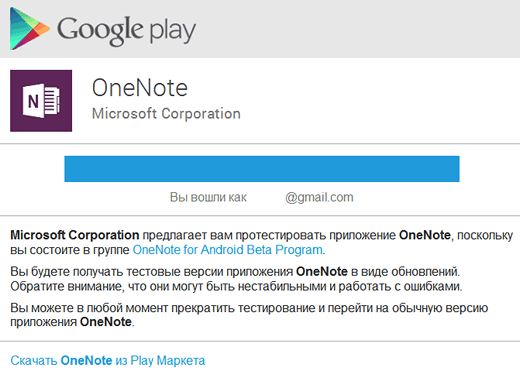Click the wide blue button
This screenshot has height=375, width=520.
coord(262,169)
